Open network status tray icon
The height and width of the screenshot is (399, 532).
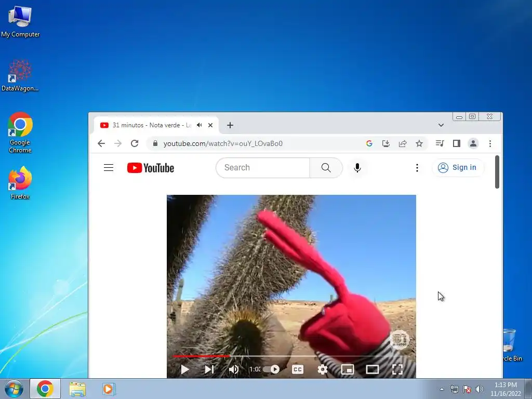click(x=454, y=389)
